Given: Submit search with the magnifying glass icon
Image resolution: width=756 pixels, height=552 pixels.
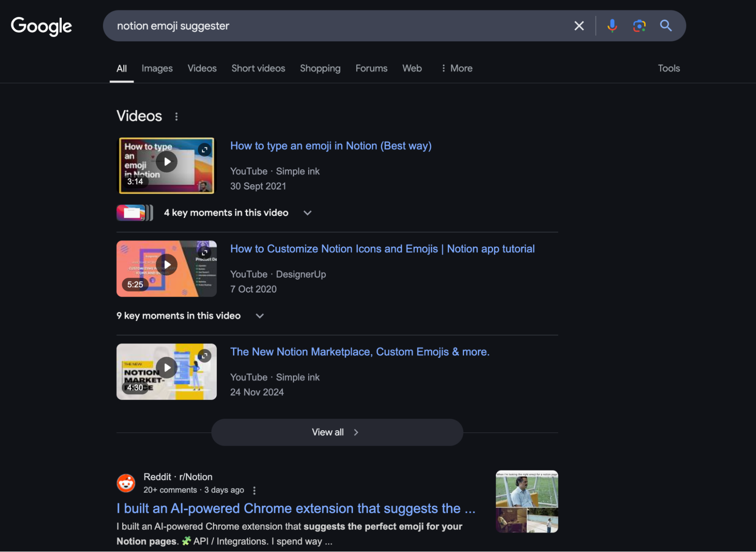Looking at the screenshot, I should click(666, 26).
